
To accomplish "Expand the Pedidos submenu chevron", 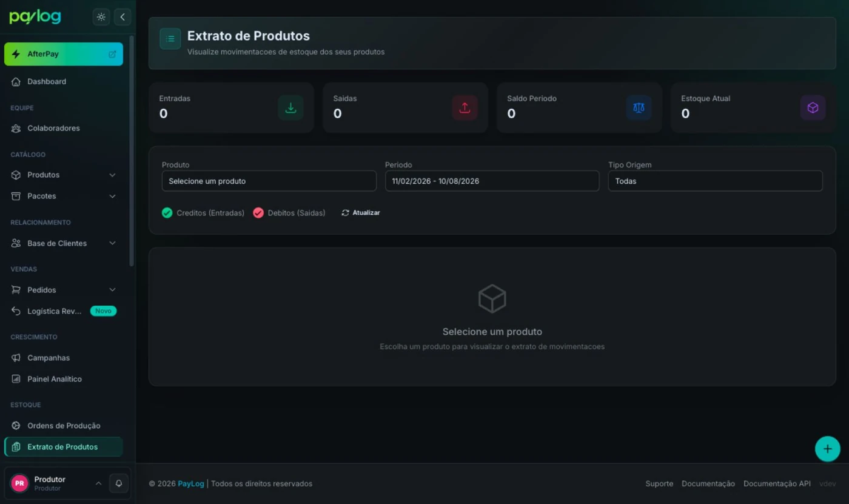I will 112,290.
